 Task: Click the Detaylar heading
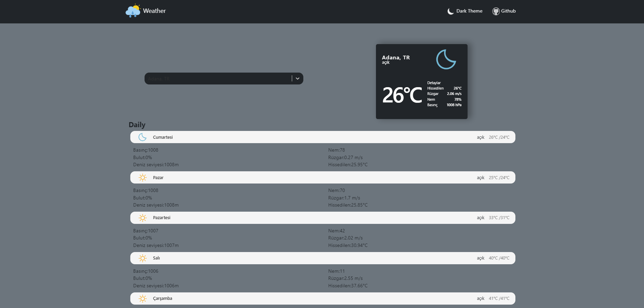tap(434, 83)
